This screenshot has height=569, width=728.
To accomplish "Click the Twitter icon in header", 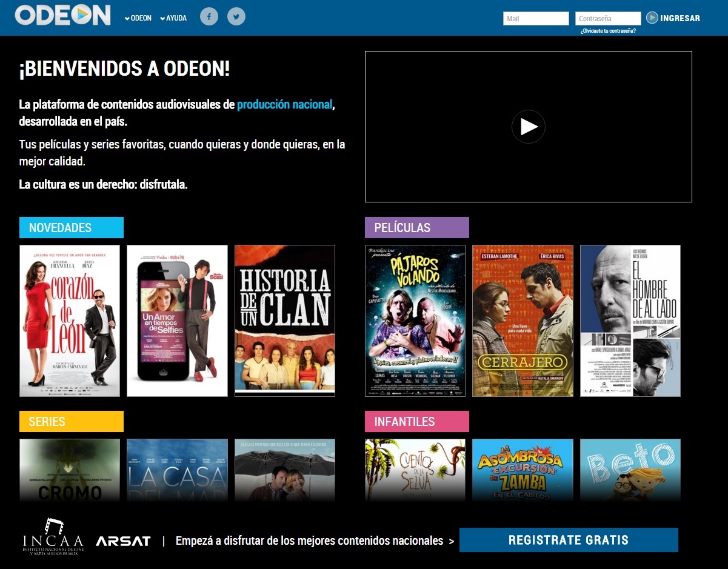I will pos(236,16).
